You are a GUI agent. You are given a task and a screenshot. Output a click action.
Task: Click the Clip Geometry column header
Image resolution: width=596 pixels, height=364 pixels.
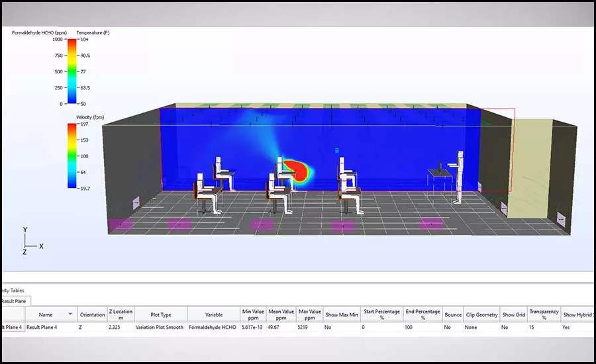[x=481, y=314]
